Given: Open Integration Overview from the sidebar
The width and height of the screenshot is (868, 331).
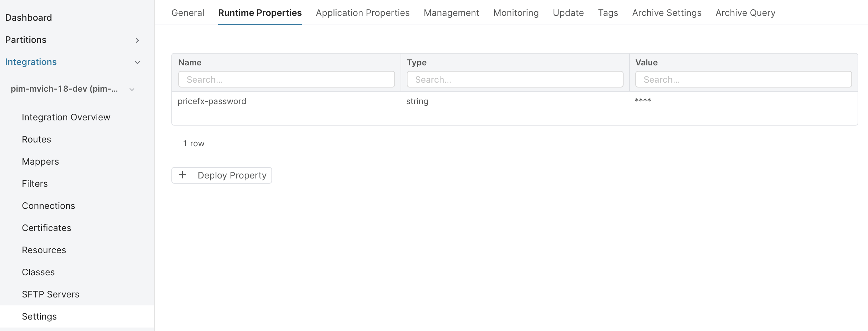Looking at the screenshot, I should pyautogui.click(x=66, y=117).
